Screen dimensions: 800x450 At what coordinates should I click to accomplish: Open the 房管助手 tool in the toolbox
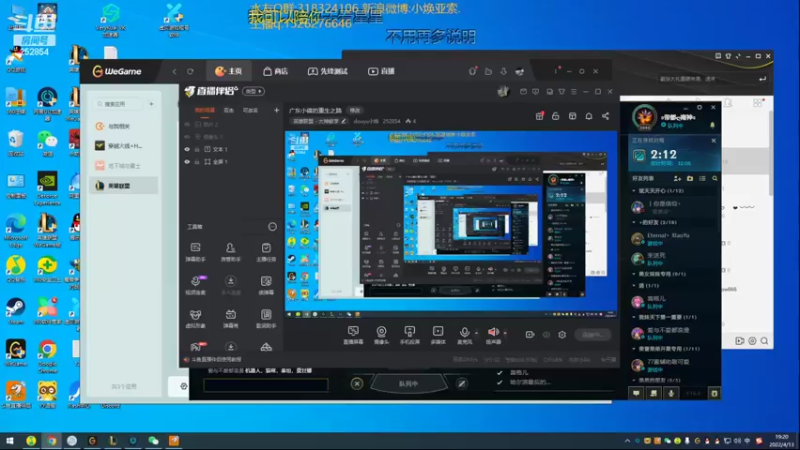point(231,252)
